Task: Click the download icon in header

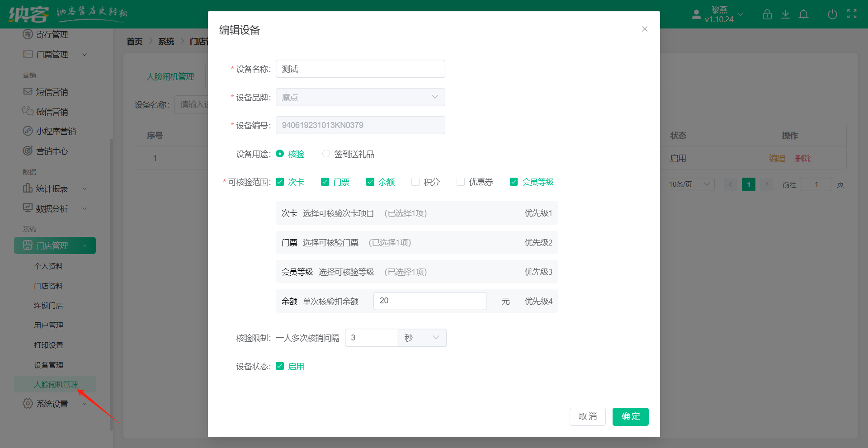Action: click(x=785, y=14)
